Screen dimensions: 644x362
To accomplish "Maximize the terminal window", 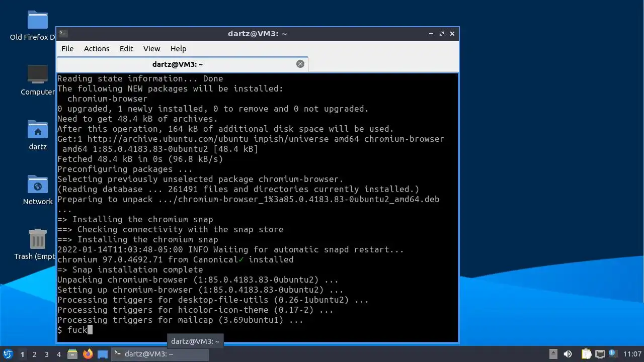I will 442,34.
